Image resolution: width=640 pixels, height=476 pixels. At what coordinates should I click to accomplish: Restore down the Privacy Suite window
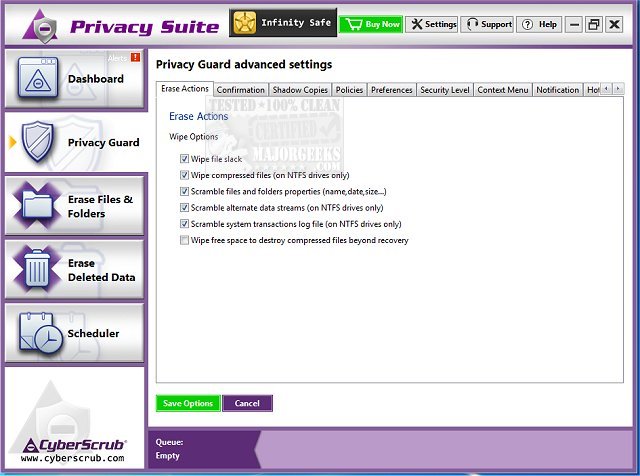click(x=594, y=24)
